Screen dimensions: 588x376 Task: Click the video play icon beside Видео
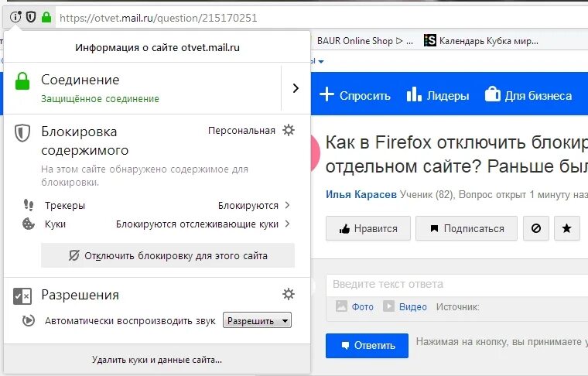point(388,306)
